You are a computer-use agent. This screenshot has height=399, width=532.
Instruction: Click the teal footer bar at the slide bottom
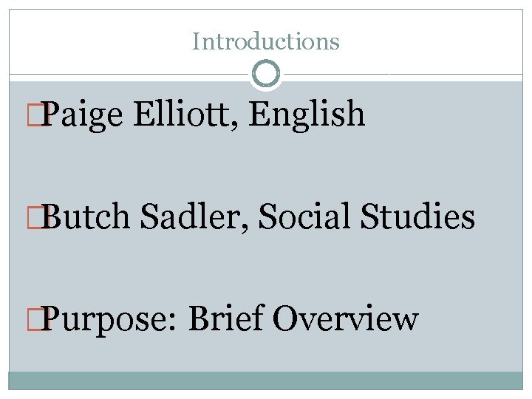[x=266, y=381]
